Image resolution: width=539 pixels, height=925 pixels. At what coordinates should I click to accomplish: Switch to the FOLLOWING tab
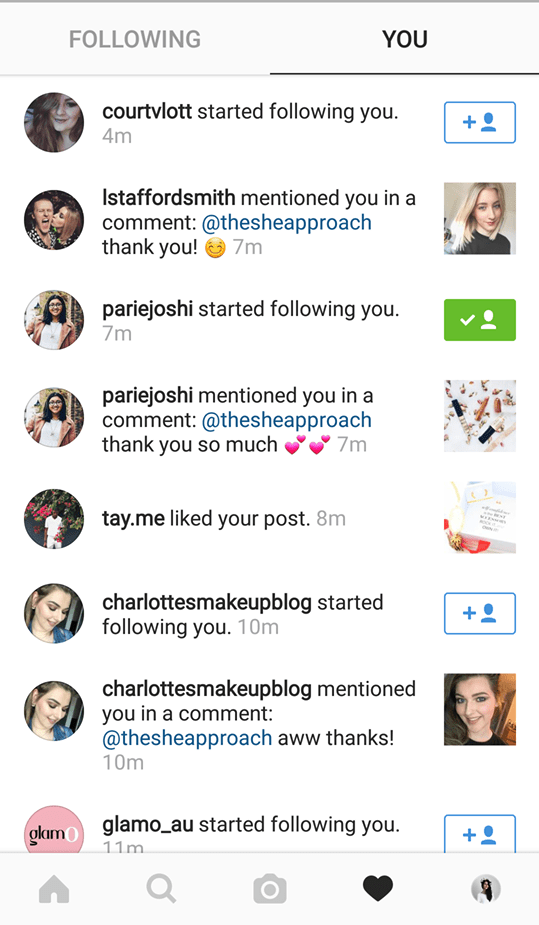[x=134, y=39]
